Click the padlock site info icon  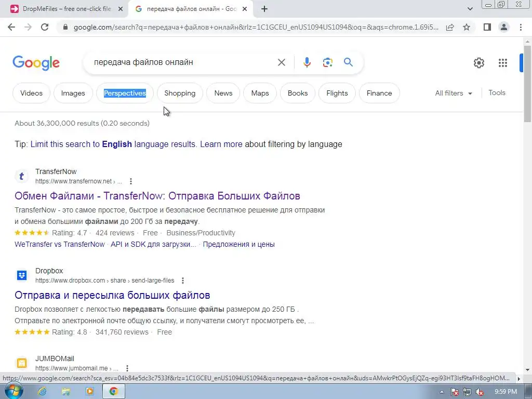point(65,27)
